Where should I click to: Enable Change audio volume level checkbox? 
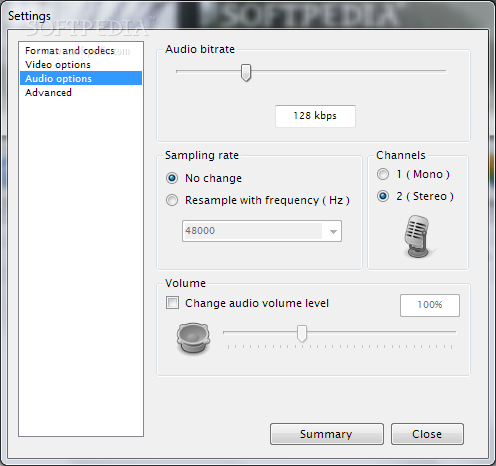[172, 303]
